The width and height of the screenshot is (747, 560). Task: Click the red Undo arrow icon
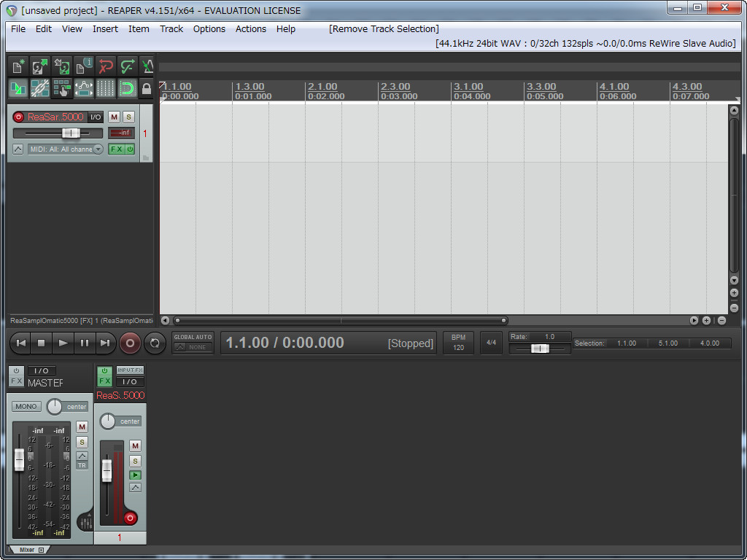(106, 66)
